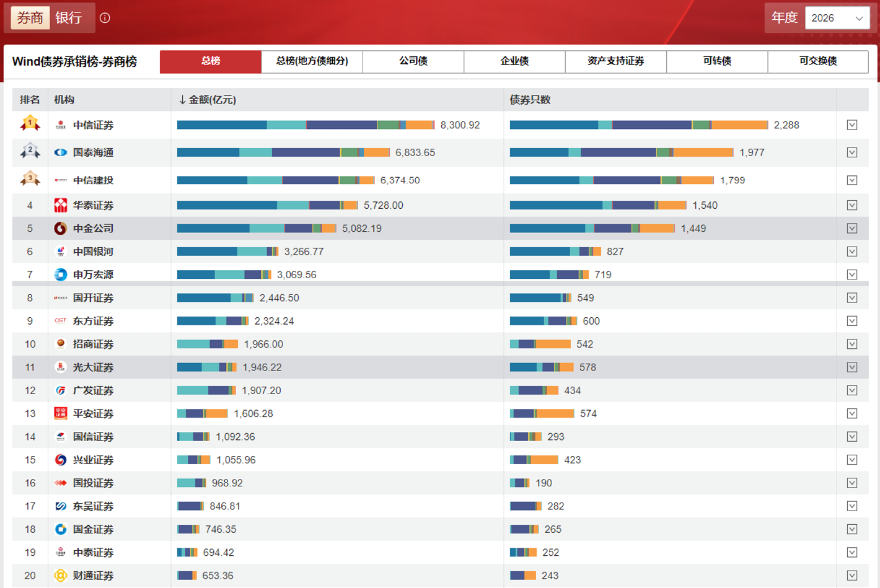Click the 国开证券 logo icon
The width and height of the screenshot is (880, 588).
[x=60, y=298]
